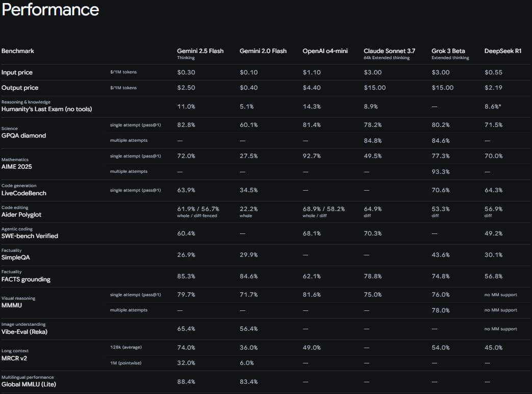Select the Global MMLU (Lite) row label
Viewport: 532px width, 394px height.
coord(29,384)
